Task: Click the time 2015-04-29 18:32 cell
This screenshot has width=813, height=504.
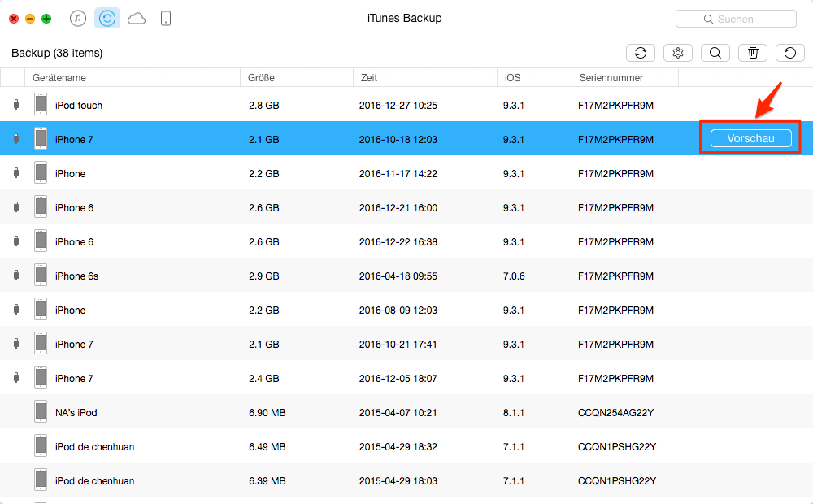Action: click(398, 447)
